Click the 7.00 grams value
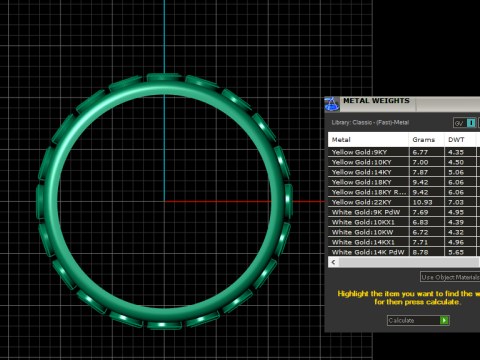 [420, 162]
